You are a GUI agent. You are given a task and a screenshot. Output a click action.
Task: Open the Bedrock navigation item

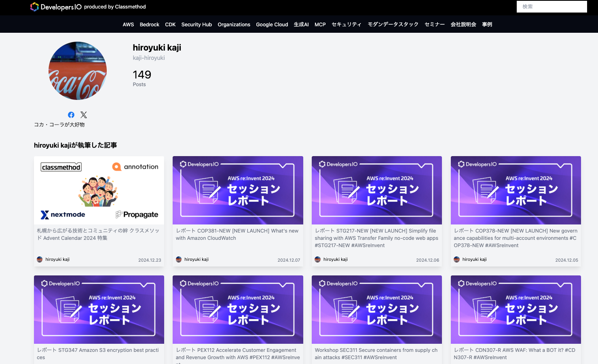pos(150,25)
